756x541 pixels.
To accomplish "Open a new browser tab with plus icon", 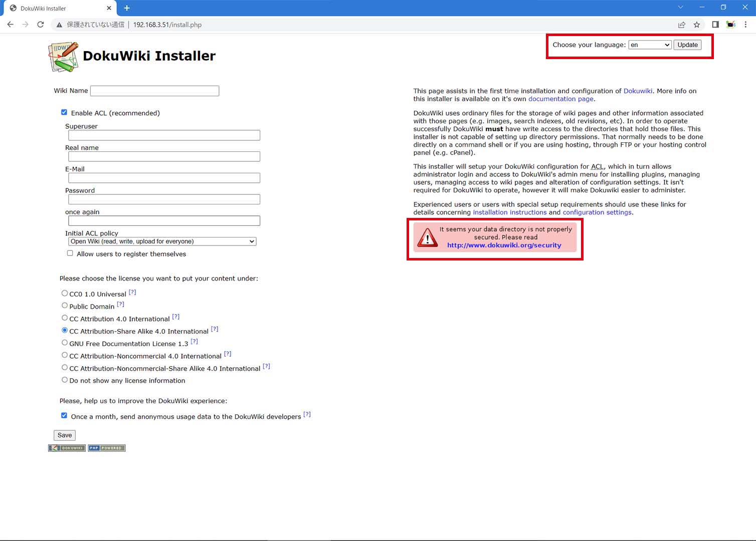I will click(127, 8).
